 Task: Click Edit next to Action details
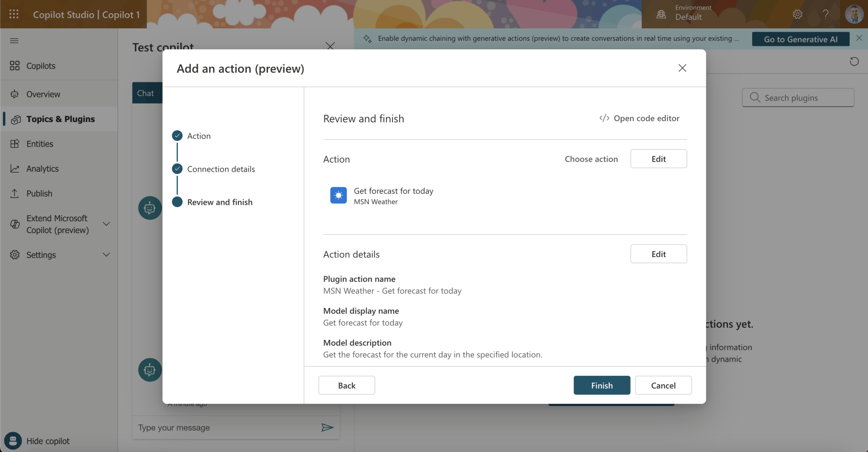658,254
